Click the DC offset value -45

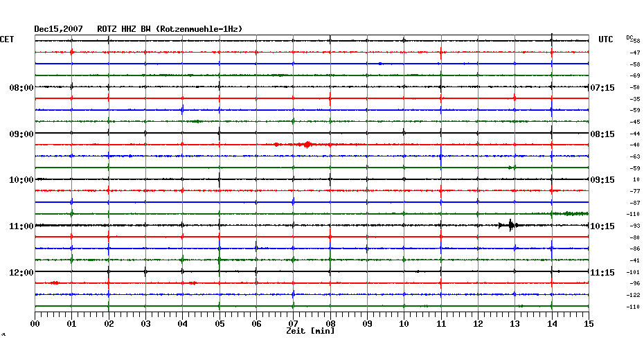(x=635, y=123)
